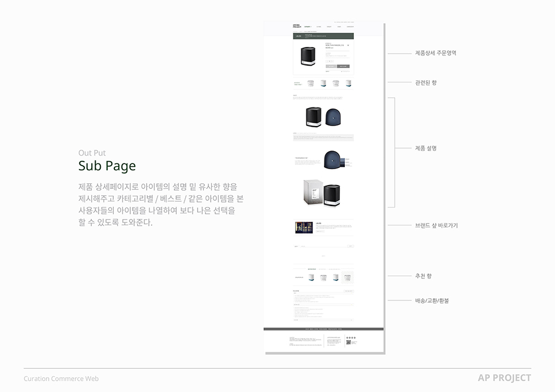The height and width of the screenshot is (392, 555).
Task: Click the dark add-to-cart button
Action: (343, 66)
